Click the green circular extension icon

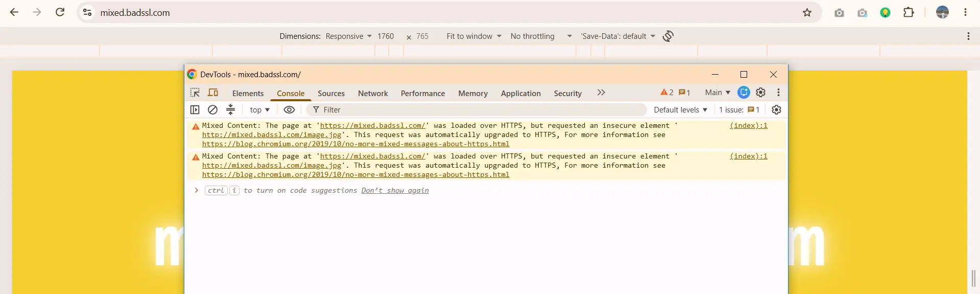886,13
